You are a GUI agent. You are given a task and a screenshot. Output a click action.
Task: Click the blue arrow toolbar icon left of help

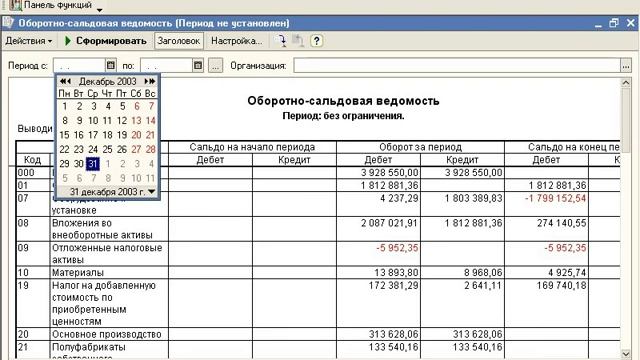[x=281, y=40]
